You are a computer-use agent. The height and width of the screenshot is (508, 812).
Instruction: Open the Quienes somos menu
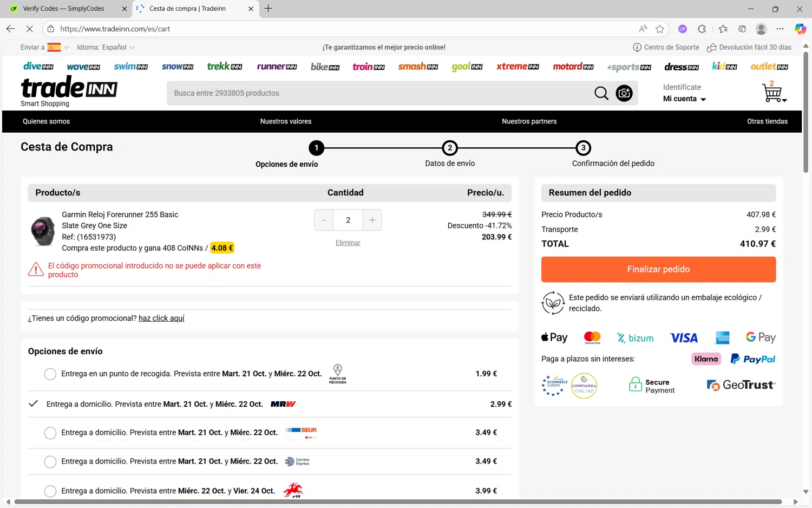coord(46,121)
